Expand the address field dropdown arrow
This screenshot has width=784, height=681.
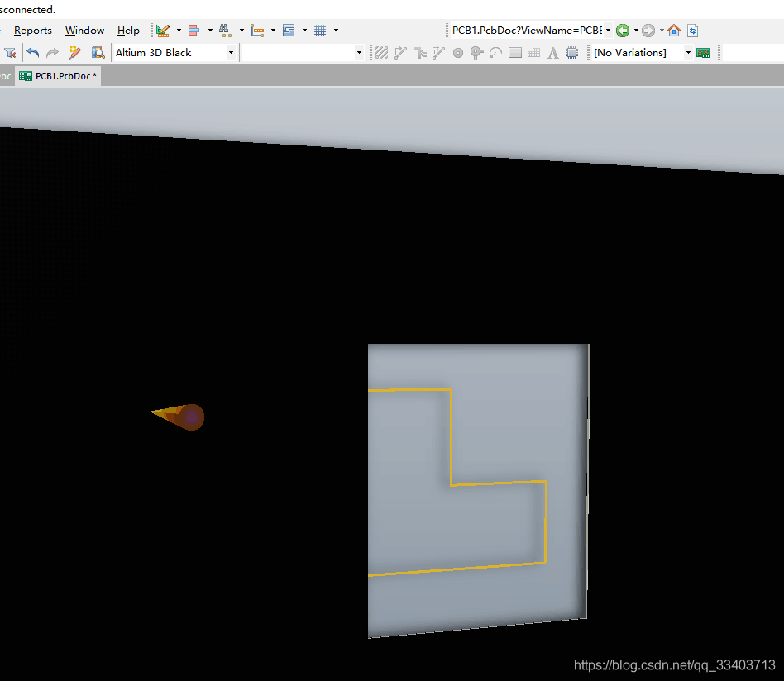(x=608, y=31)
